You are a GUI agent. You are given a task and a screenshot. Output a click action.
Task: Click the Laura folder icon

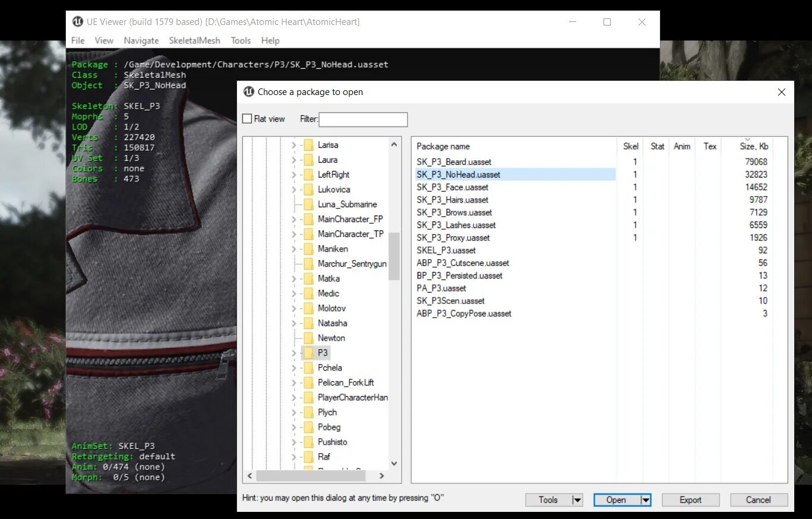[x=308, y=160]
